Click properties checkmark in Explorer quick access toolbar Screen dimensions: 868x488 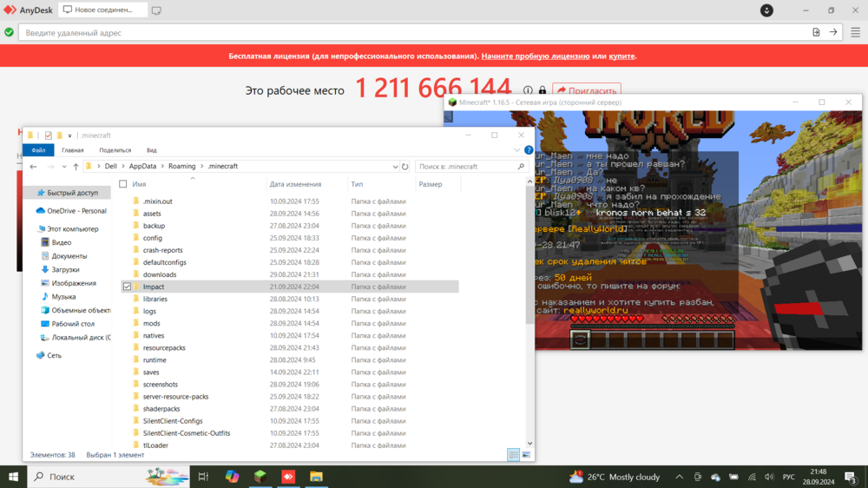[x=48, y=135]
